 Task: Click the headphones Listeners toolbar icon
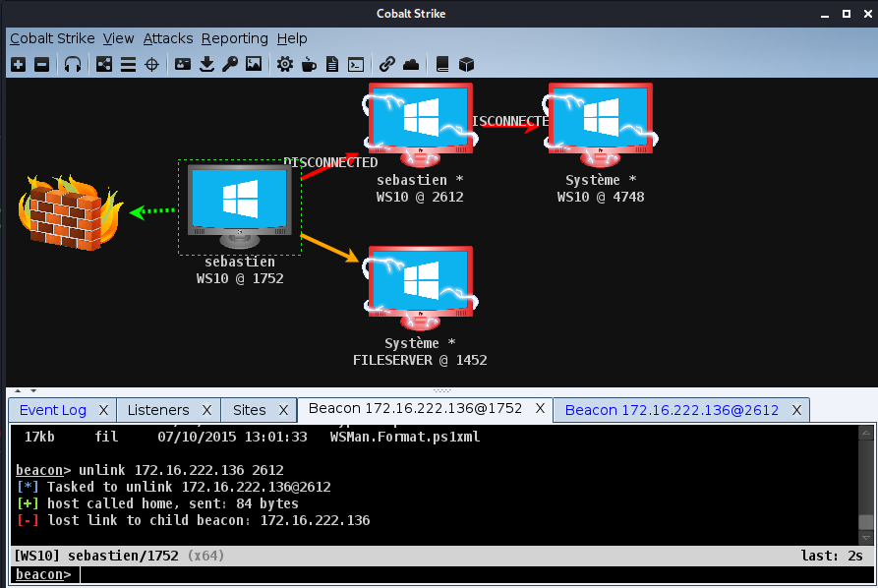coord(73,64)
